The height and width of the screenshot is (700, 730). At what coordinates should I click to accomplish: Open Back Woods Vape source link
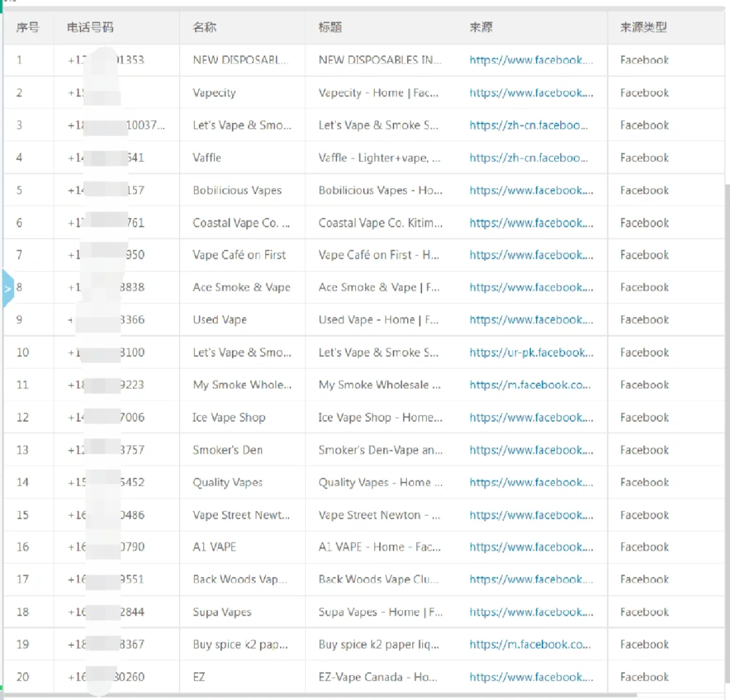pyautogui.click(x=531, y=579)
